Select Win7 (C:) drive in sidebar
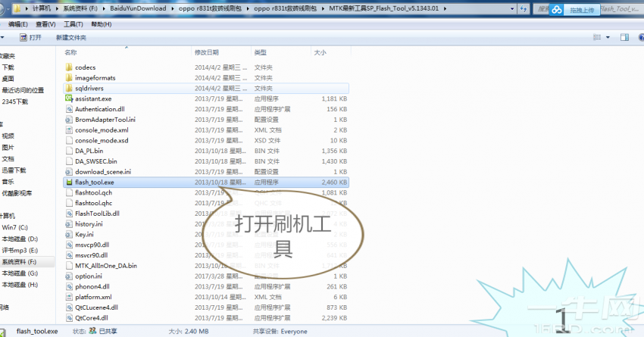 pos(14,227)
